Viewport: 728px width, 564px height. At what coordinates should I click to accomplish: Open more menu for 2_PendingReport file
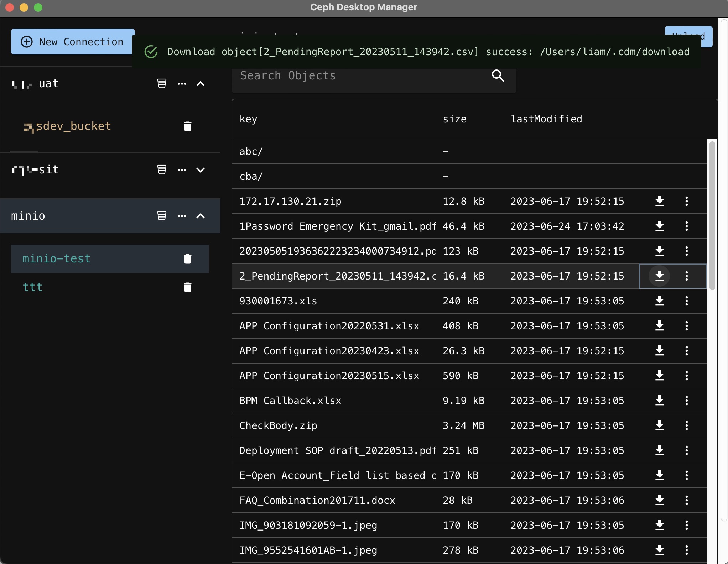pos(686,276)
